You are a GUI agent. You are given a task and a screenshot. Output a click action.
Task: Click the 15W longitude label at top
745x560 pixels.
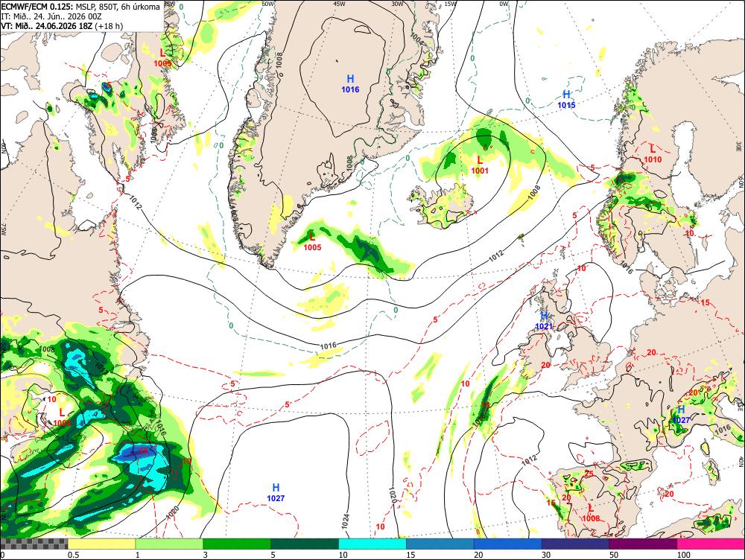pyautogui.click(x=450, y=4)
